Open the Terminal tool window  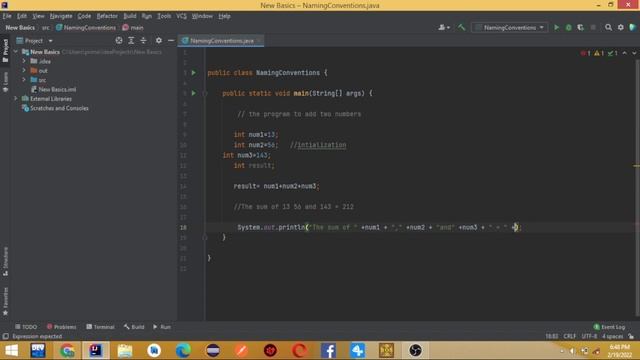(100, 327)
